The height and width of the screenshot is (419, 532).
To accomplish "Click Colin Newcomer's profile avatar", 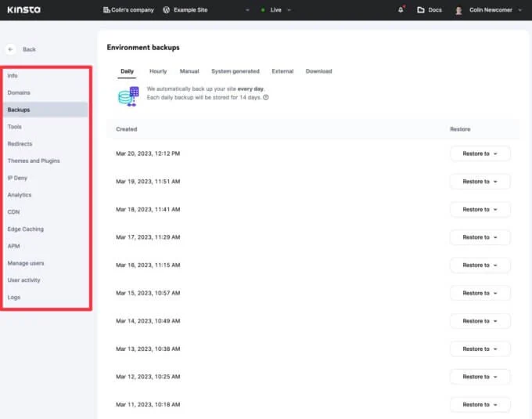I will tap(458, 10).
